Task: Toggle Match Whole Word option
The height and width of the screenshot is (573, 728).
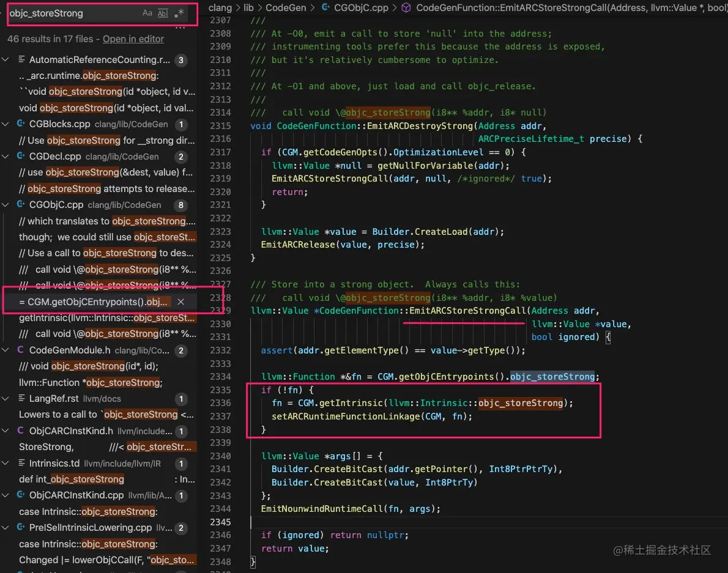Action: 163,13
